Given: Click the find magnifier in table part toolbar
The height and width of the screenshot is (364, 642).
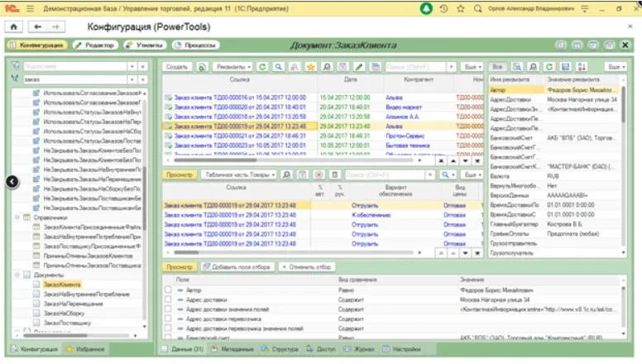Looking at the screenshot, I should pyautogui.click(x=286, y=175).
